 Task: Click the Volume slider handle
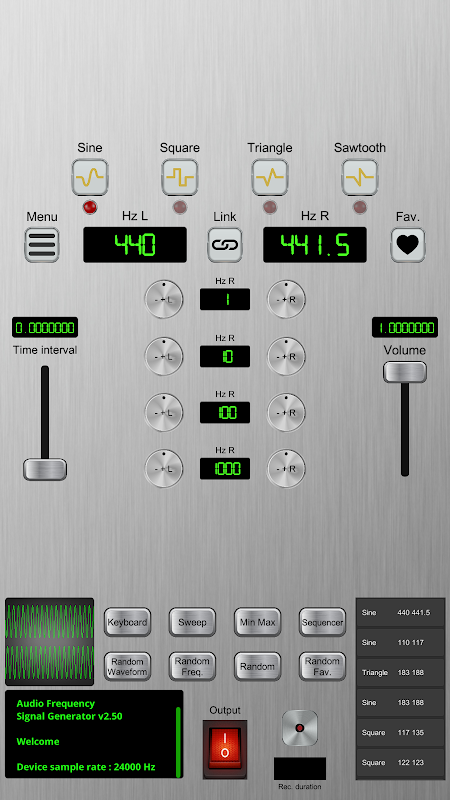[405, 372]
